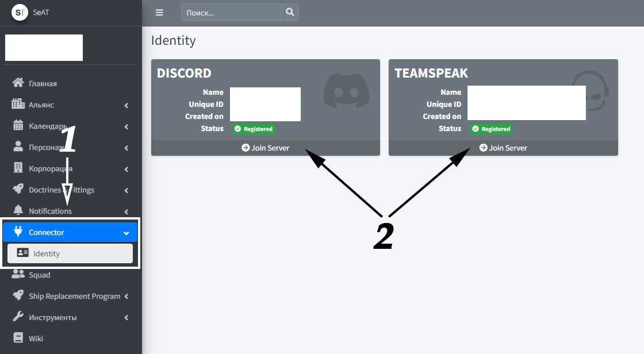Click the calendar icon beside Календарь
The height and width of the screenshot is (354, 644).
click(x=18, y=125)
